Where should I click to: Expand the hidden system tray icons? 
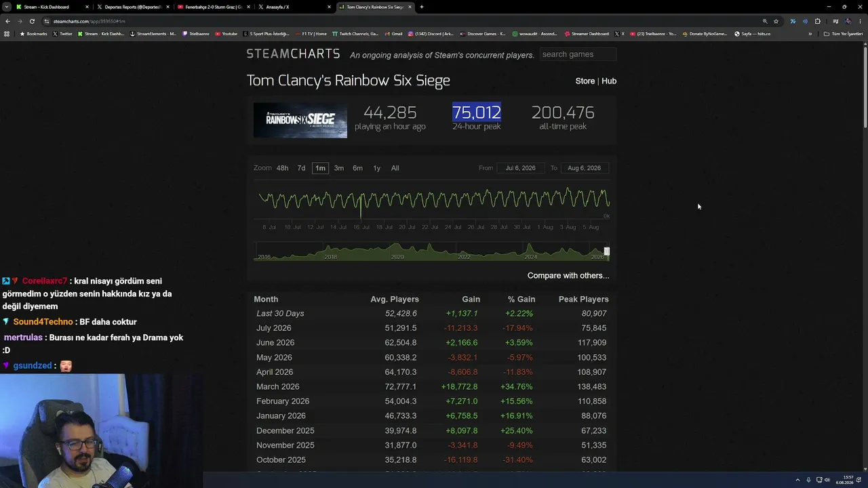tap(797, 480)
